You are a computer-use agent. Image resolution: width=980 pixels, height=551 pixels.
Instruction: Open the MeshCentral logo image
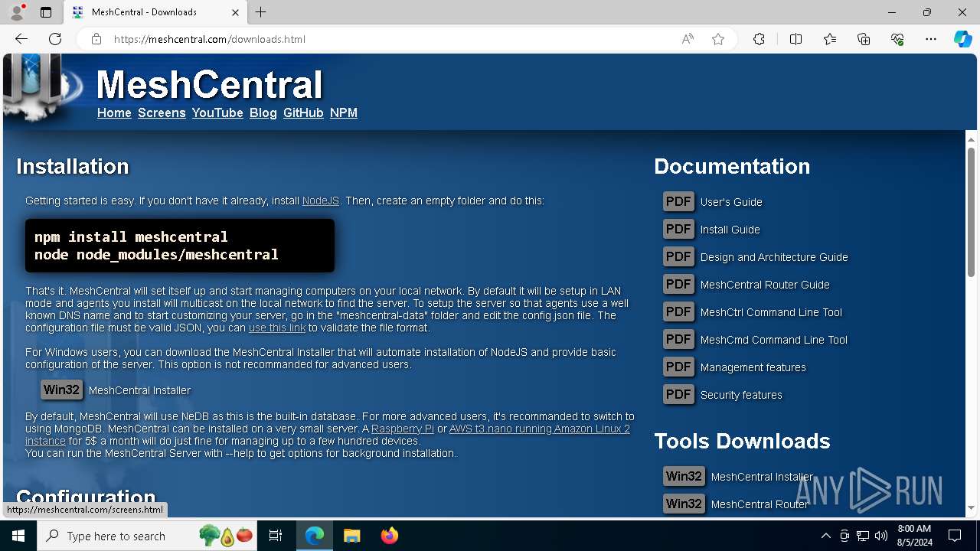click(42, 86)
